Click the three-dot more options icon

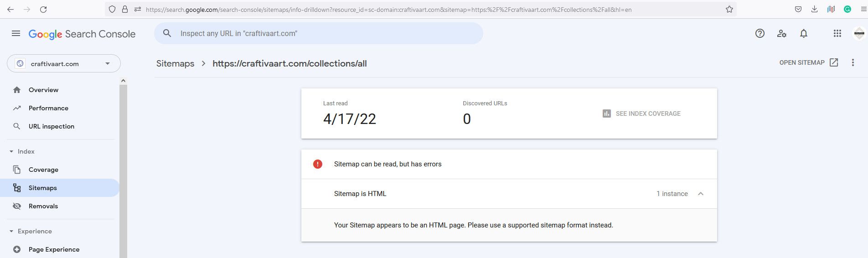click(852, 62)
